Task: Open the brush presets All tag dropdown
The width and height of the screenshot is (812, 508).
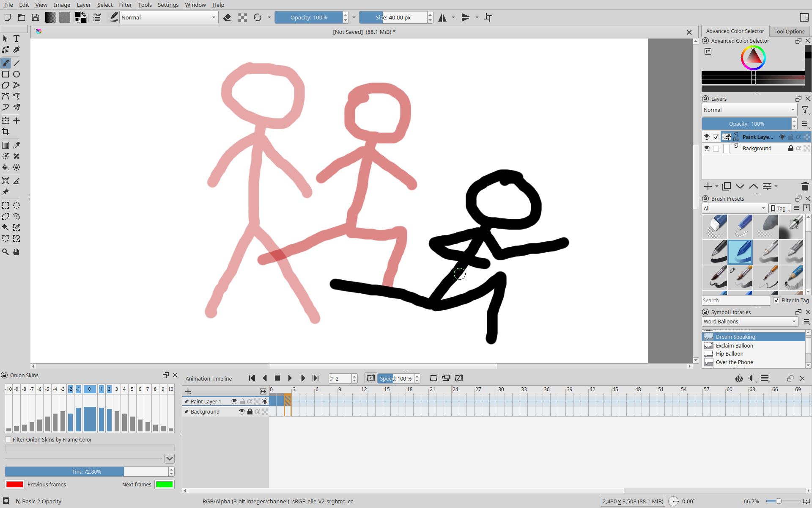Action: pos(734,208)
